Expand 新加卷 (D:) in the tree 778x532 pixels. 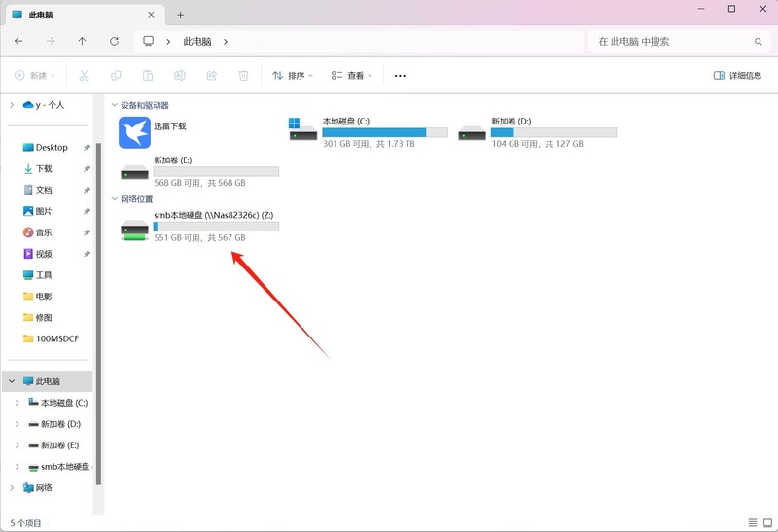click(18, 424)
